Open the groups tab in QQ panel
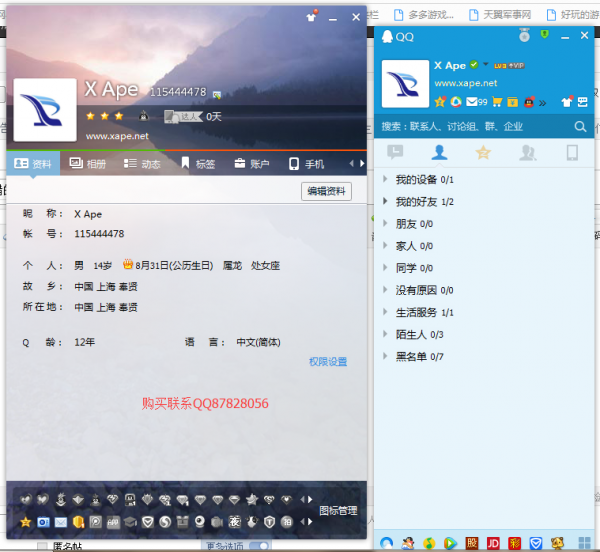The width and height of the screenshot is (600, 552). point(528,152)
